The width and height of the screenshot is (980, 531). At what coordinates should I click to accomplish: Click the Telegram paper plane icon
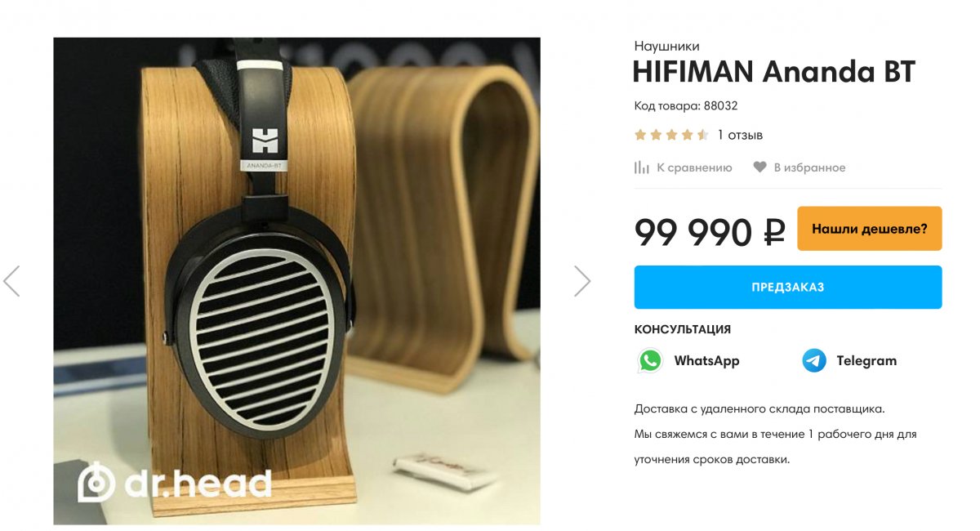coord(814,360)
